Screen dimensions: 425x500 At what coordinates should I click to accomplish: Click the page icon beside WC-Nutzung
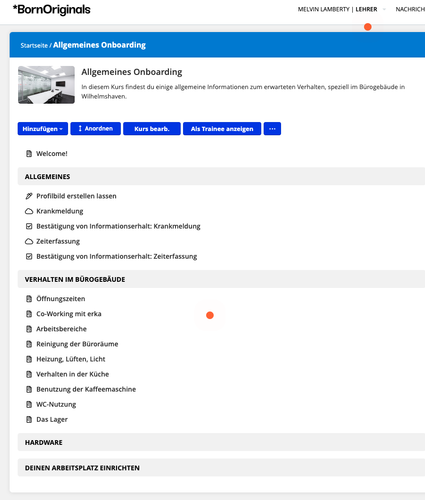(x=29, y=404)
